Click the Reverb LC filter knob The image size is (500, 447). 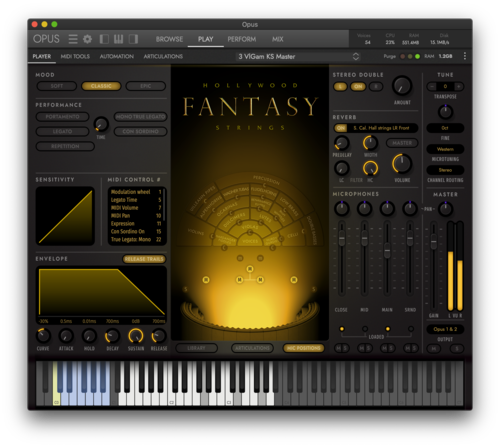341,168
